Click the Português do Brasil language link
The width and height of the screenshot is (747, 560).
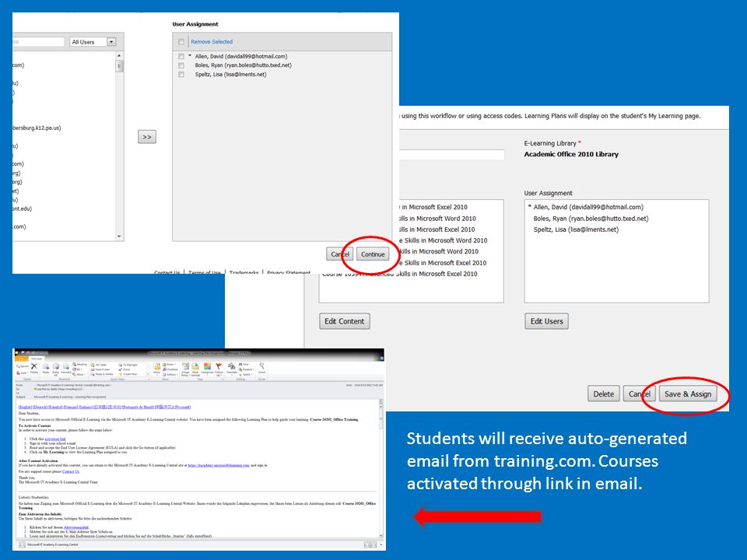click(138, 407)
